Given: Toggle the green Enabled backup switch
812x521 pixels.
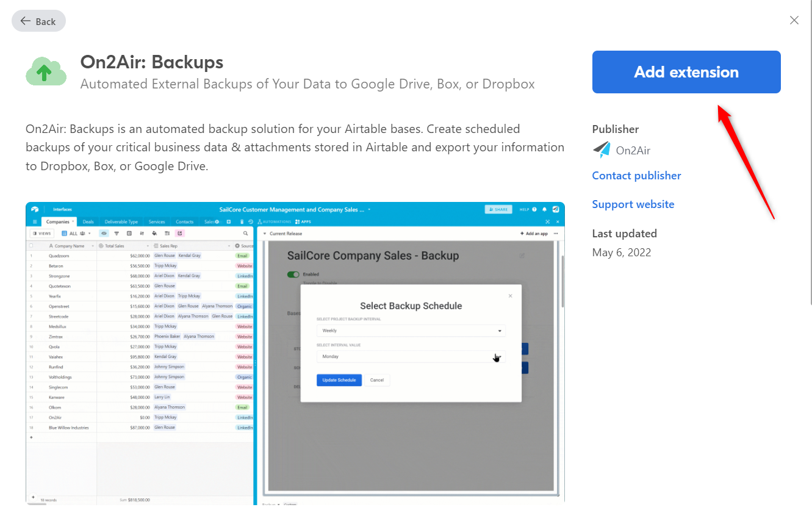Looking at the screenshot, I should click(x=293, y=275).
